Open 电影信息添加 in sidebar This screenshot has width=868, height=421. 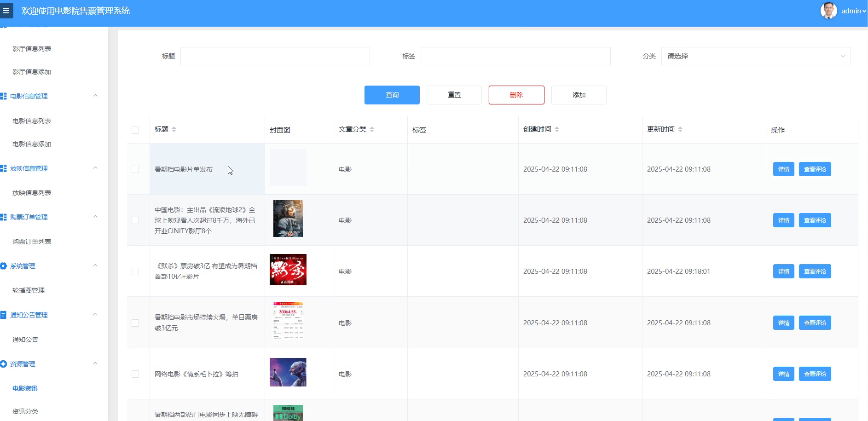(32, 144)
